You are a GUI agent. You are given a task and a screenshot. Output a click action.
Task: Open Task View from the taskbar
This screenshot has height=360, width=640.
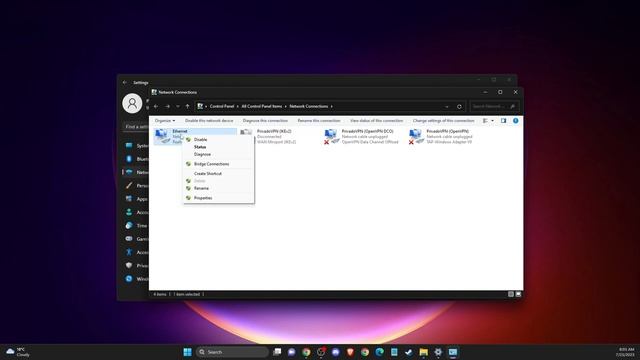click(277, 352)
